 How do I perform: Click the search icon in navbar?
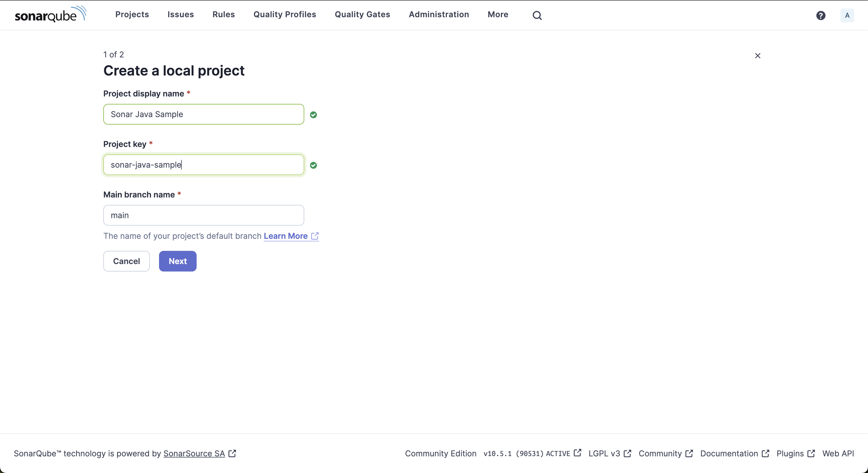click(x=538, y=15)
